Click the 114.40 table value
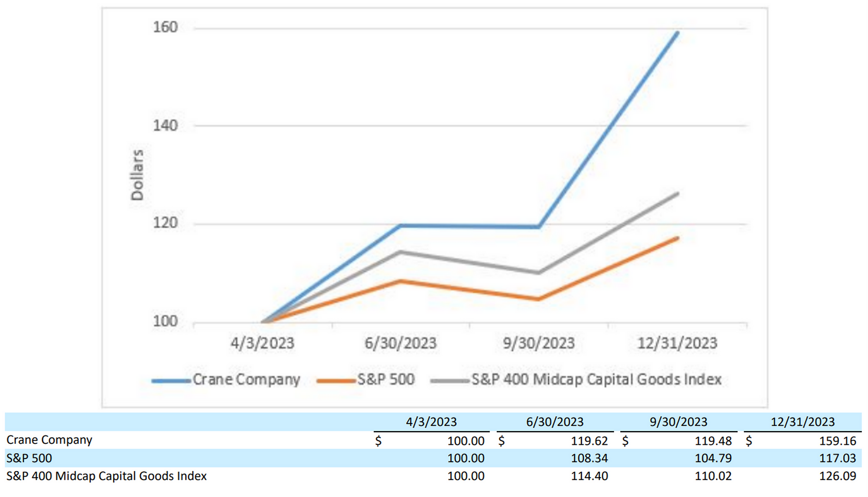 pyautogui.click(x=589, y=476)
